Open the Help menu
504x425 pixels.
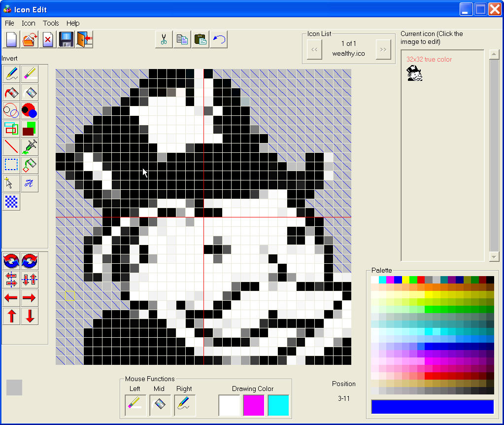[x=73, y=23]
